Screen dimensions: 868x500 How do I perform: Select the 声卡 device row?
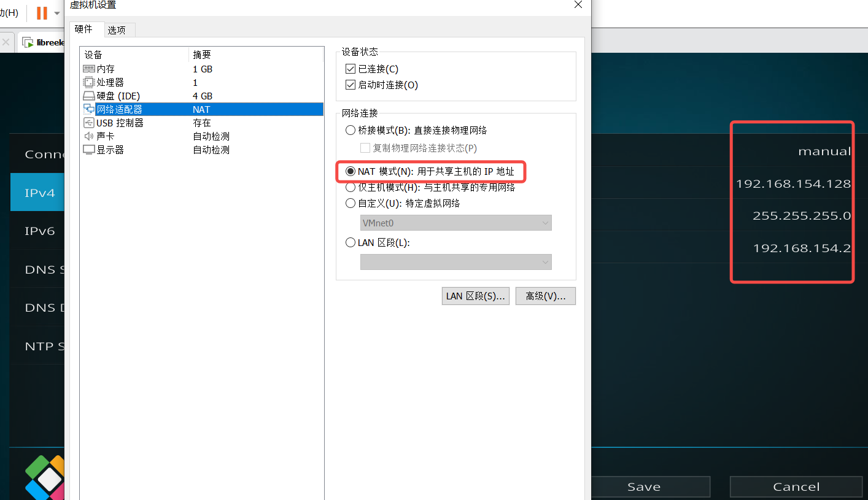pyautogui.click(x=202, y=136)
